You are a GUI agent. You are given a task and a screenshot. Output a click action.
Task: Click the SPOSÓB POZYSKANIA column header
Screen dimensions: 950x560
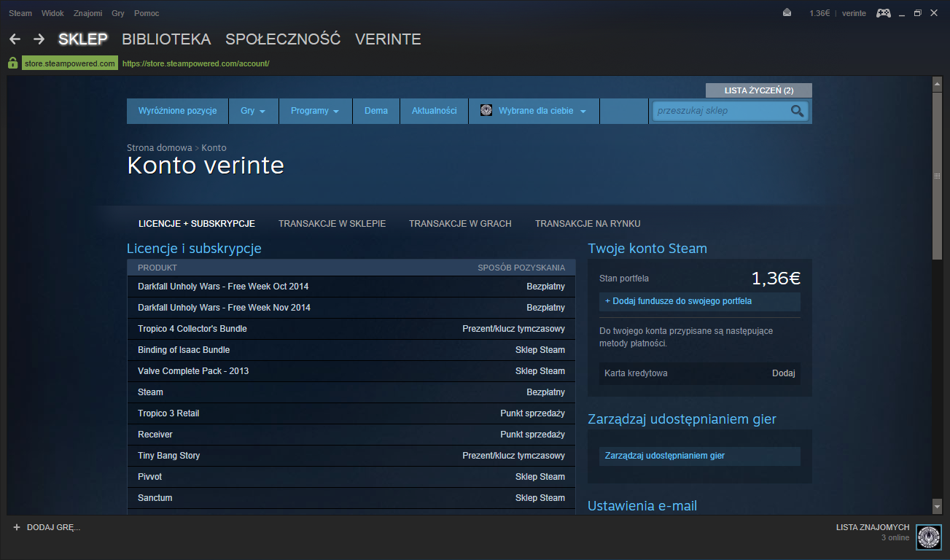coord(521,268)
